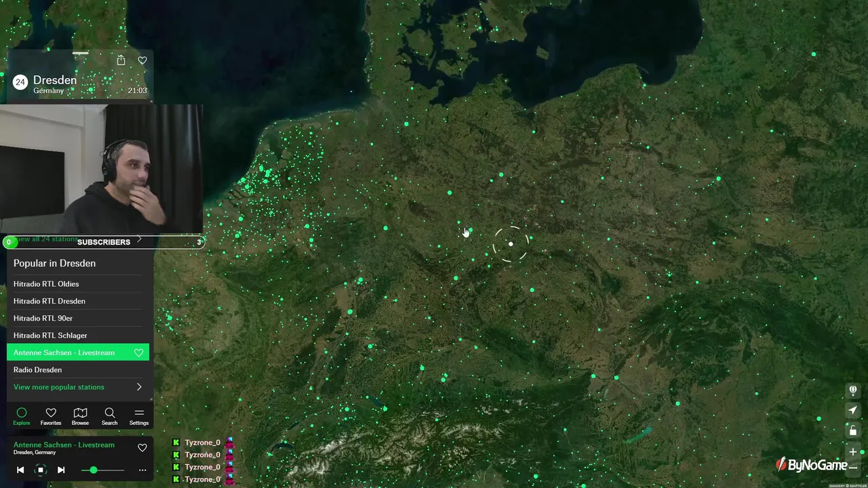868x488 pixels.
Task: Open View more popular stations link
Action: point(59,387)
